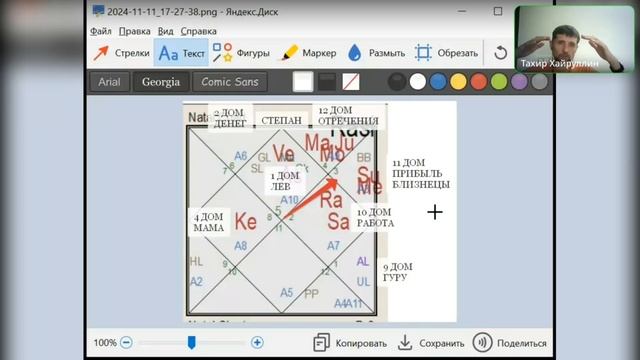Click the Поделиться share button
This screenshot has height=360, width=640.
[510, 343]
